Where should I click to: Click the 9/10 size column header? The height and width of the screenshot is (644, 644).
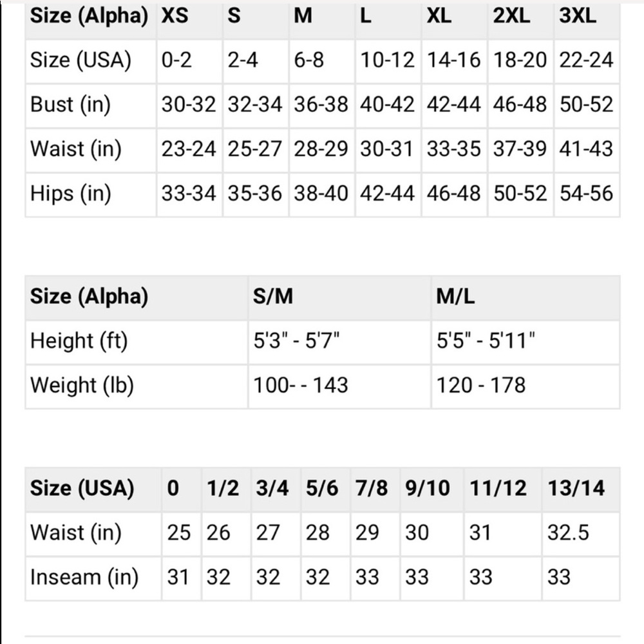[428, 488]
